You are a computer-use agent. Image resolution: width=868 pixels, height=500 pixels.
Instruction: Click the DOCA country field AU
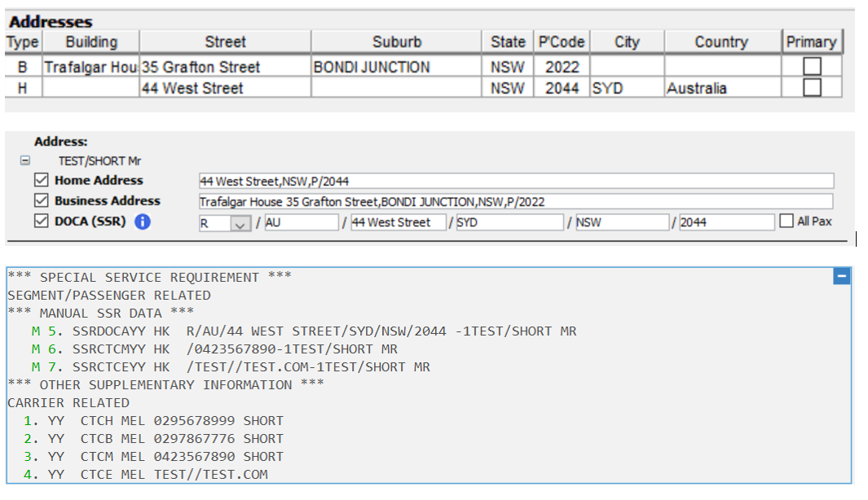pos(301,222)
